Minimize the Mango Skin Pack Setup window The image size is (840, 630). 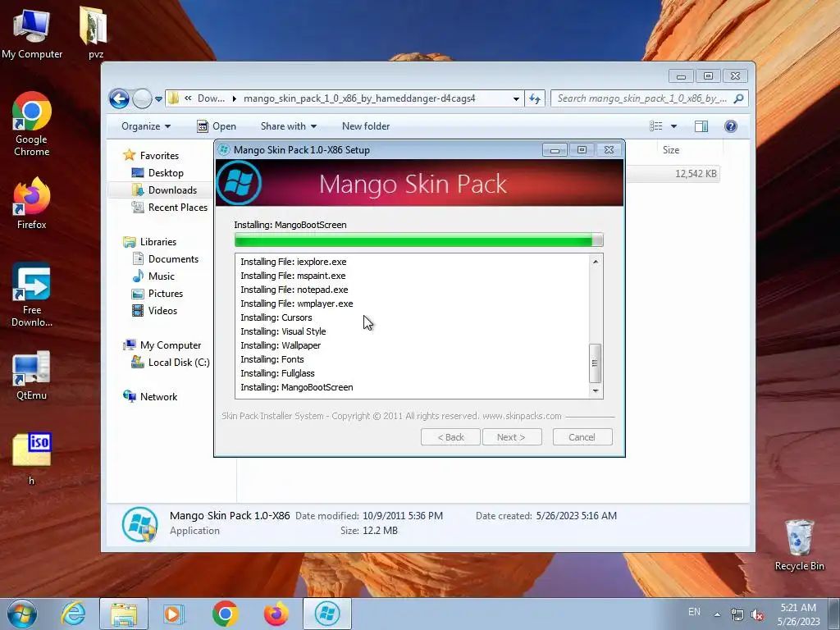(x=555, y=150)
